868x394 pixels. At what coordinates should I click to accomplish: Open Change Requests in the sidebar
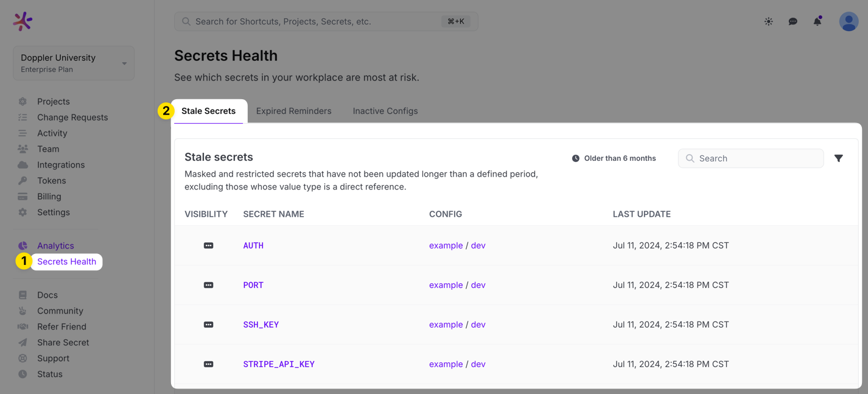coord(72,118)
